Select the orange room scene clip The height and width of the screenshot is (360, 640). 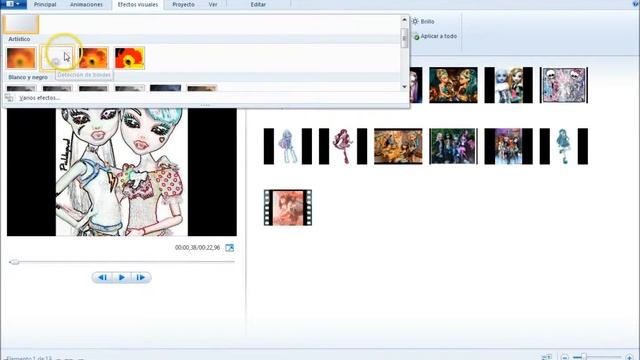[398, 146]
